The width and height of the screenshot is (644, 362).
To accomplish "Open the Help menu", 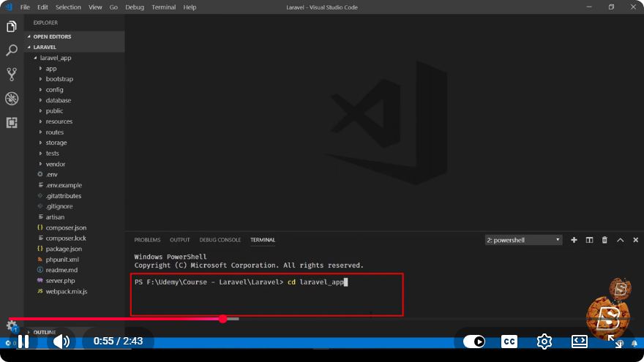I will [190, 7].
